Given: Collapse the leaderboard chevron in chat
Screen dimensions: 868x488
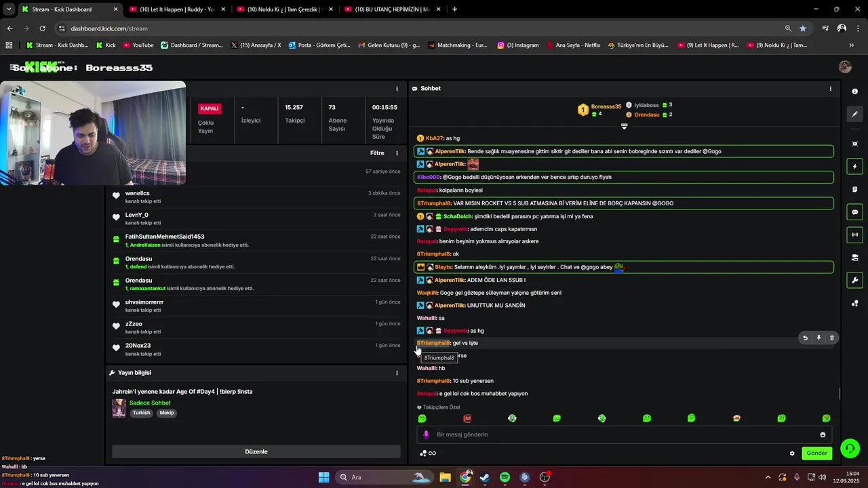Looking at the screenshot, I should 624,126.
